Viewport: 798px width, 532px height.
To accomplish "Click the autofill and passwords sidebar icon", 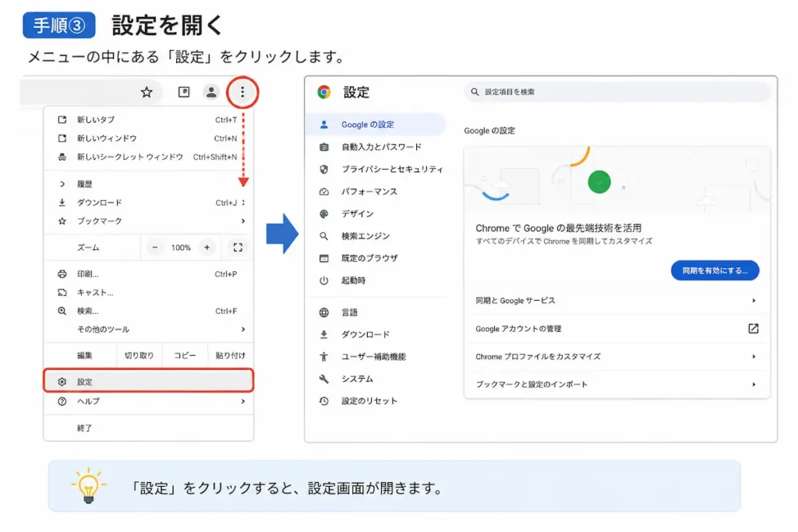I will tap(323, 147).
